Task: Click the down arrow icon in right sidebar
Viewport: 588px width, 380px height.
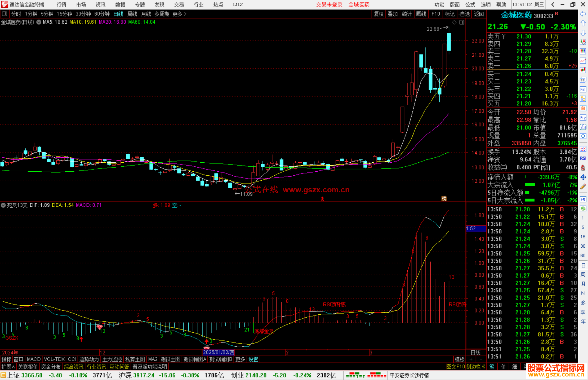Action: pos(583,33)
